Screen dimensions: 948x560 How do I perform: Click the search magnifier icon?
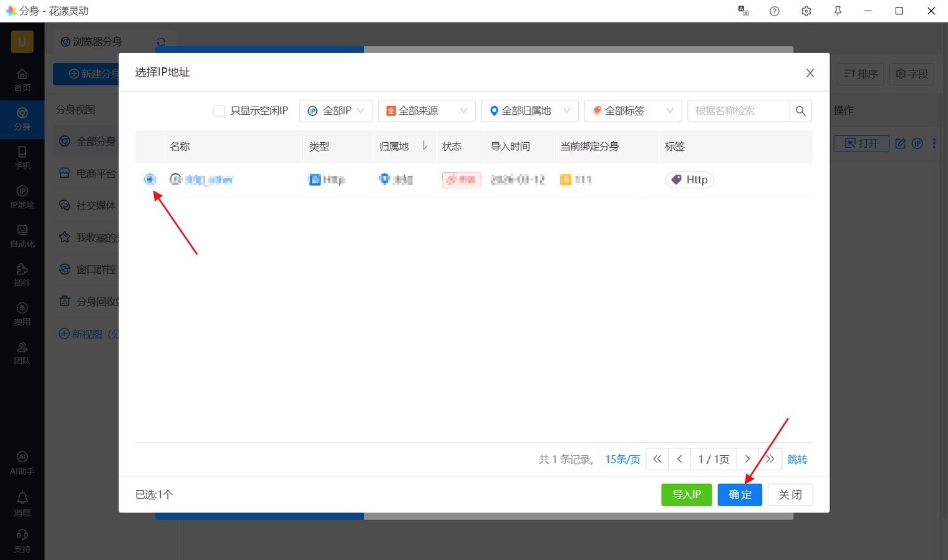tap(800, 111)
